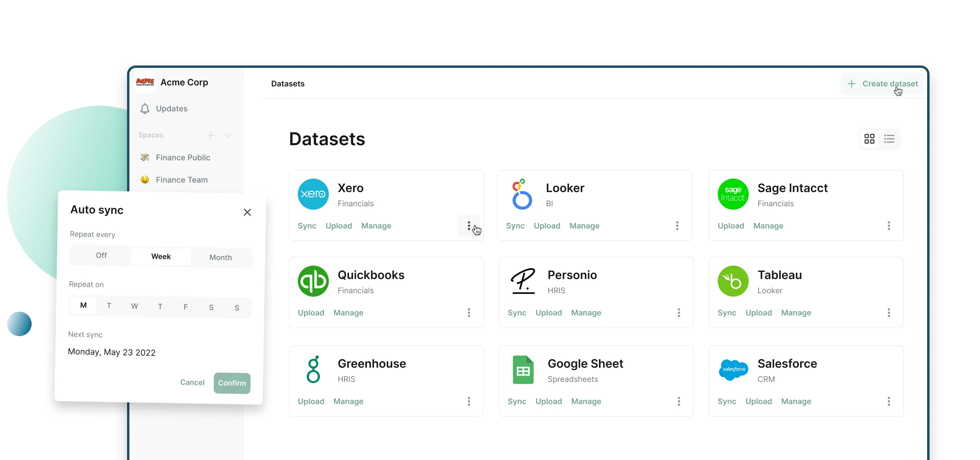
Task: Toggle Friday (F) repeat day
Action: (x=185, y=307)
